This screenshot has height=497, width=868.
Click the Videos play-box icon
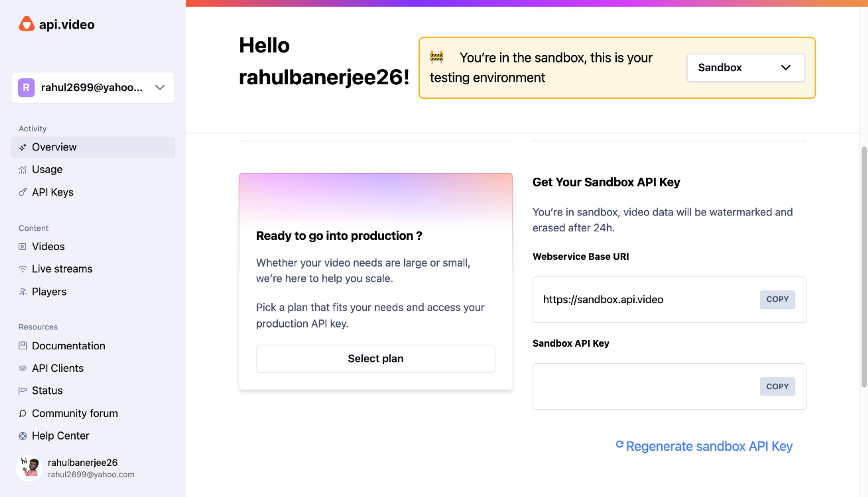[x=23, y=246]
